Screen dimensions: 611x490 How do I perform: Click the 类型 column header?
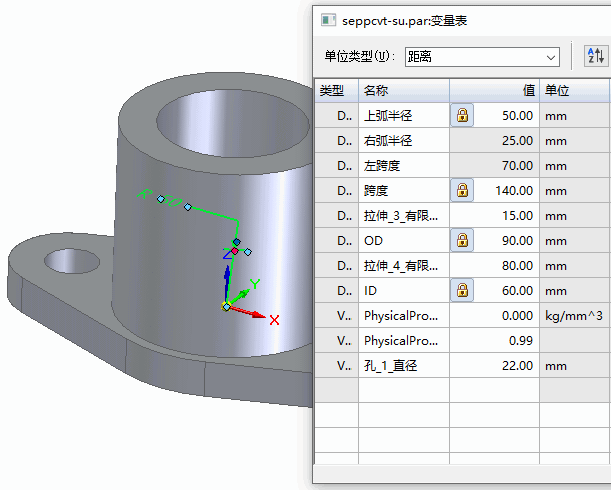(x=336, y=90)
